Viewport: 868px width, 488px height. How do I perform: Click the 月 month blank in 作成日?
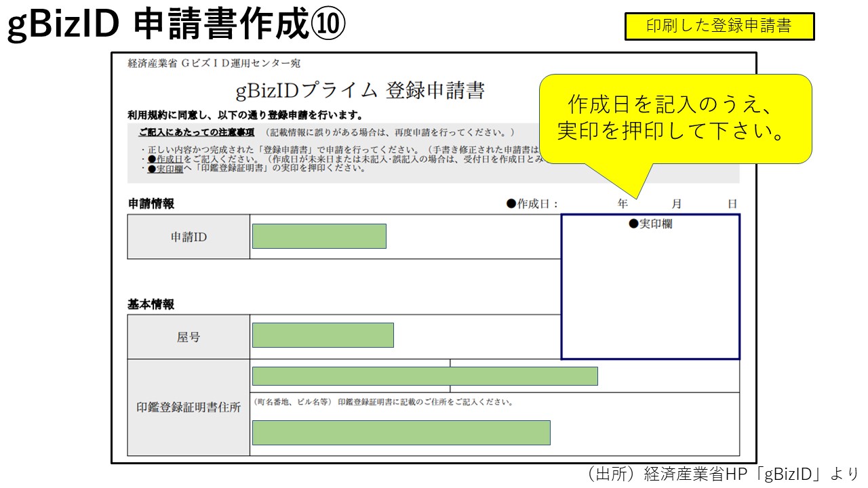pyautogui.click(x=652, y=203)
